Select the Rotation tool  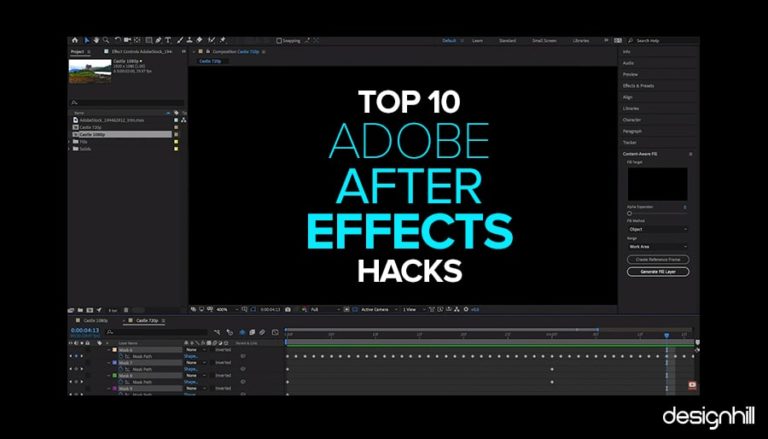pyautogui.click(x=118, y=40)
